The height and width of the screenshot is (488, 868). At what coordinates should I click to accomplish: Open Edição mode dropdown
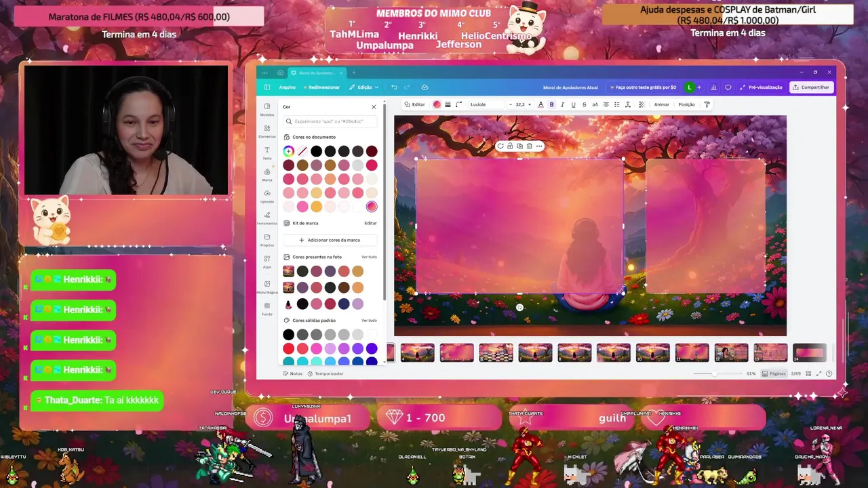point(363,87)
